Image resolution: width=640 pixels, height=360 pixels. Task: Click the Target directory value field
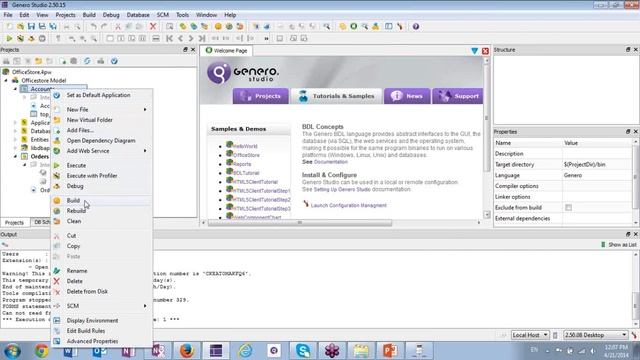pos(597,164)
